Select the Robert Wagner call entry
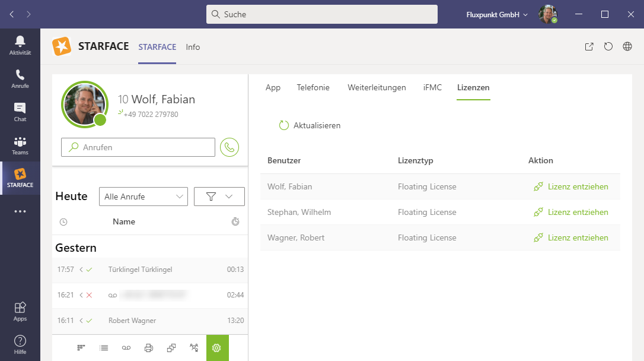644x361 pixels. pyautogui.click(x=150, y=321)
